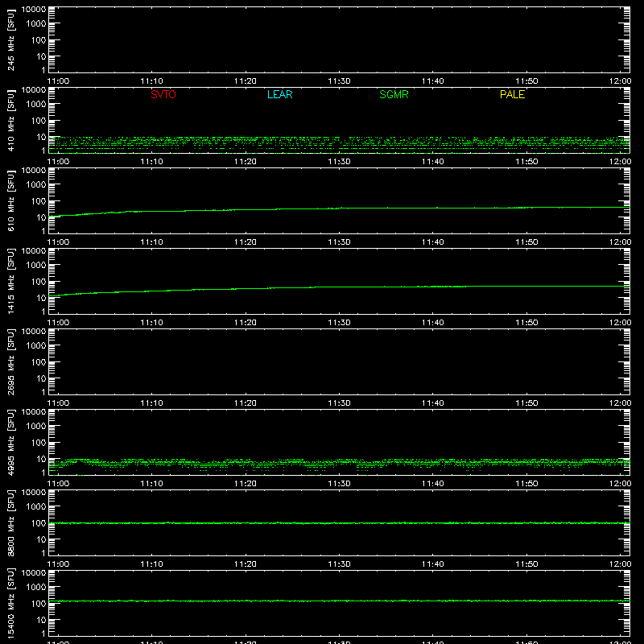Click the cyan LEAR station label

click(279, 94)
